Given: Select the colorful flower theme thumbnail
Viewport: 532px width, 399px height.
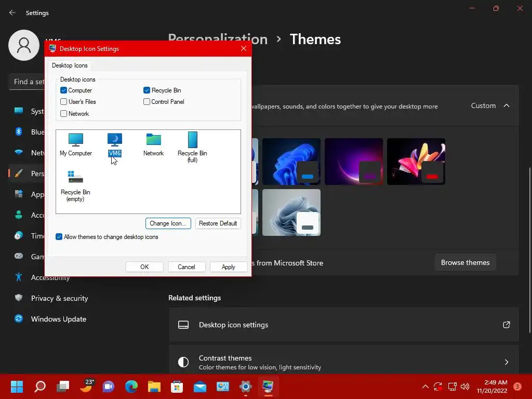Looking at the screenshot, I should click(x=416, y=162).
